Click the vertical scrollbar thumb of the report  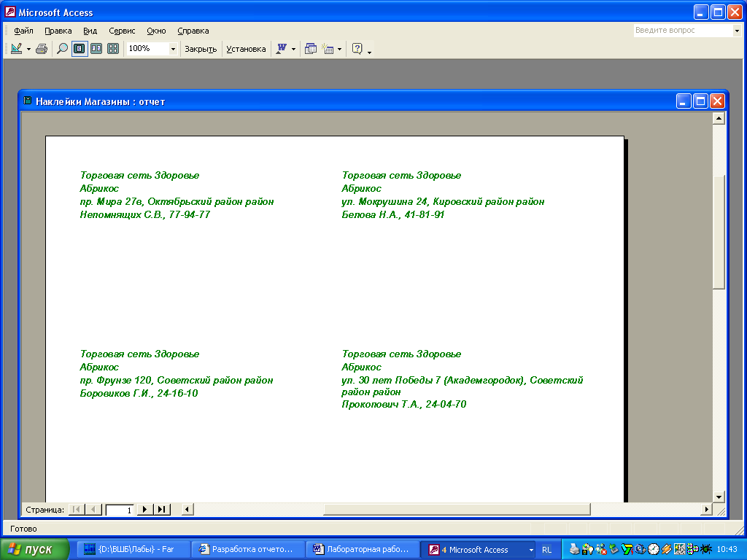(719, 232)
